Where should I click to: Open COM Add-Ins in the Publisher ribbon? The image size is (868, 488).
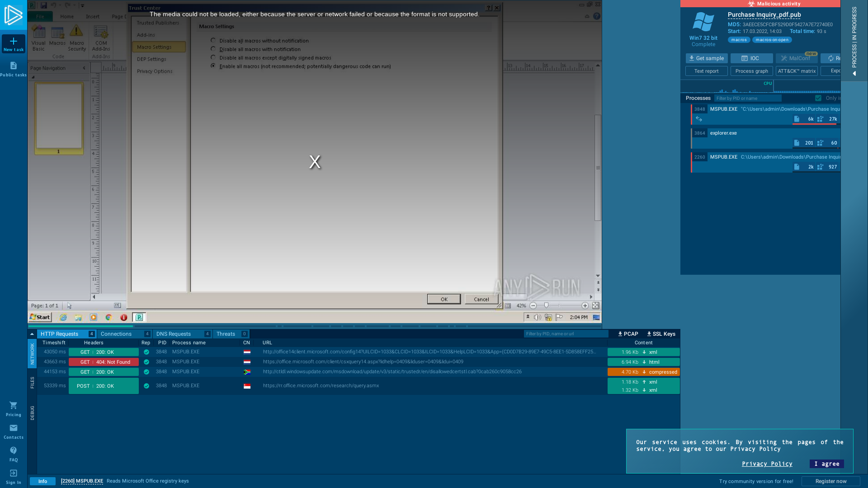(x=101, y=38)
